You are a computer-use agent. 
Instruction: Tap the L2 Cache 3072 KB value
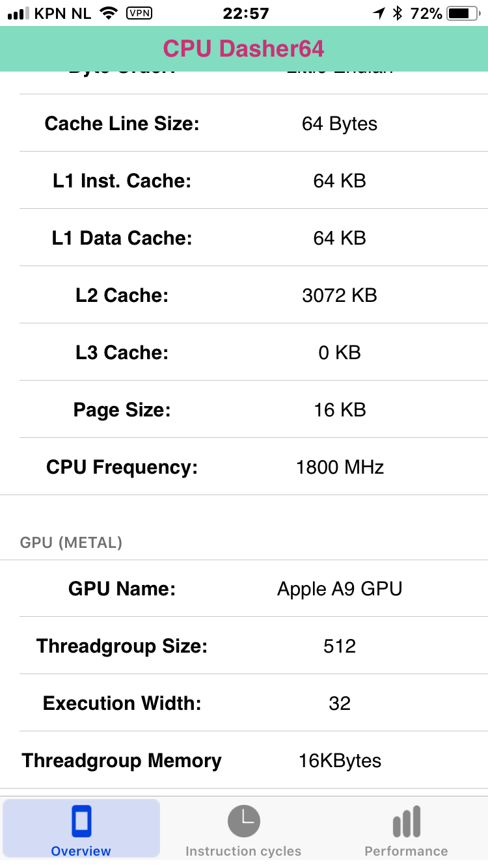340,295
